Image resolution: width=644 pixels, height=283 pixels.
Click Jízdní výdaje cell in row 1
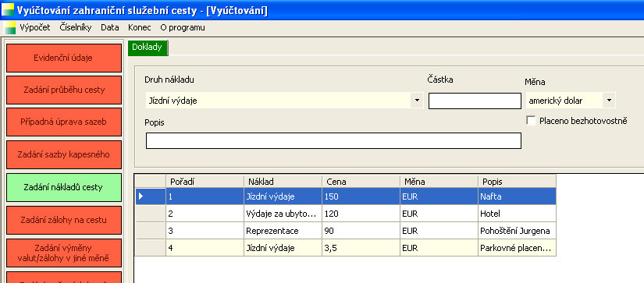[283, 196]
